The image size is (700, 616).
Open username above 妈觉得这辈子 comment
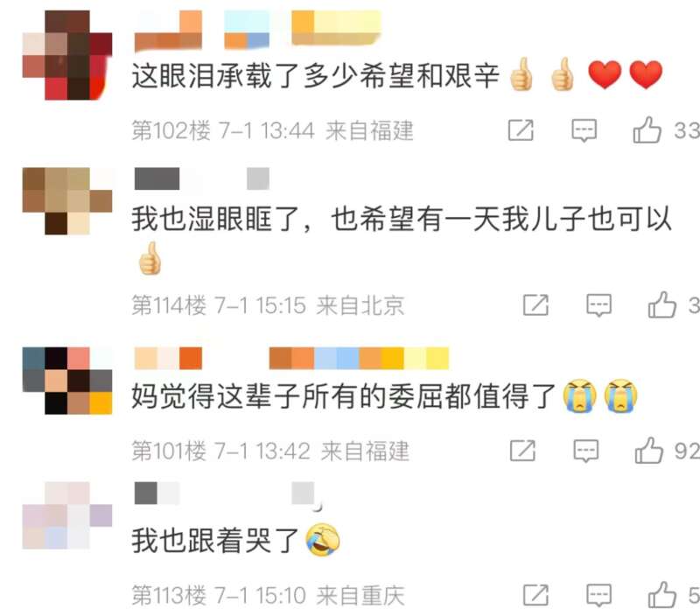pos(291,359)
